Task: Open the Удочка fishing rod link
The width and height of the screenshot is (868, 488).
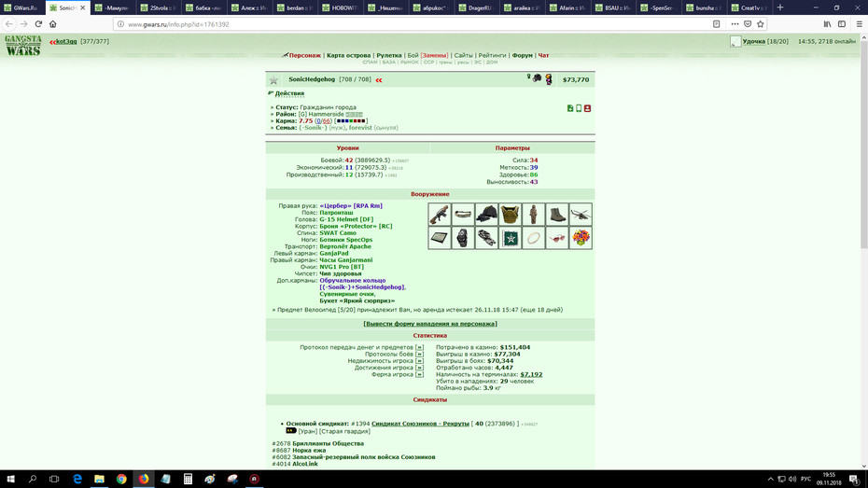Action: (x=753, y=41)
